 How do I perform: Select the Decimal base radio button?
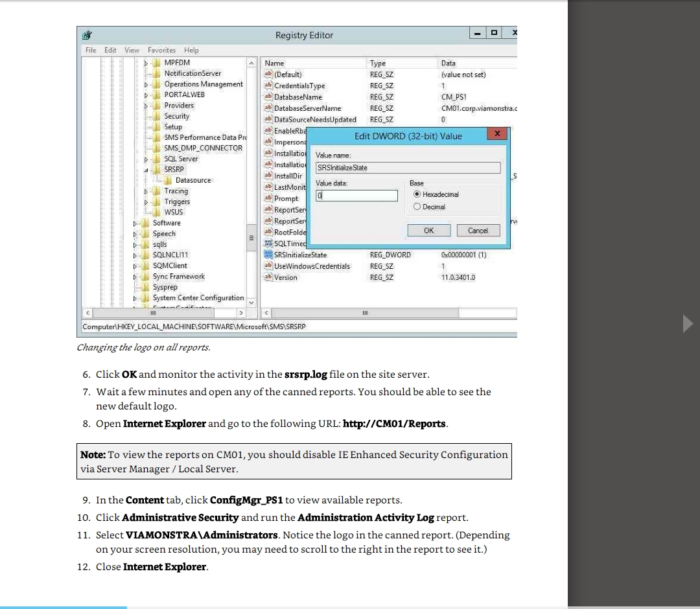tap(416, 207)
